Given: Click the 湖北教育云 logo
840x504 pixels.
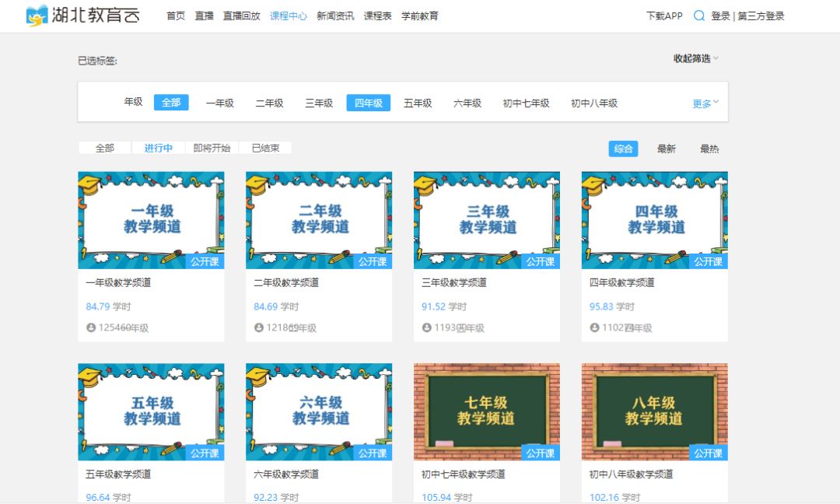Looking at the screenshot, I should coord(83,16).
